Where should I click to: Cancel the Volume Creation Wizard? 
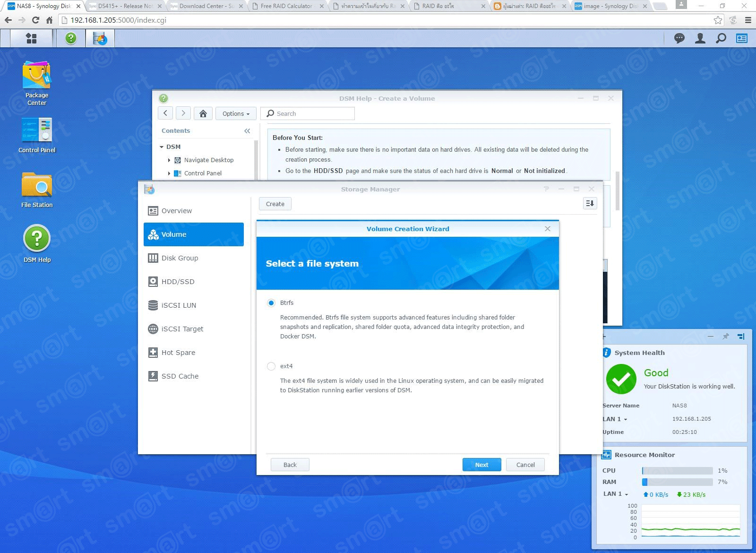pos(525,465)
